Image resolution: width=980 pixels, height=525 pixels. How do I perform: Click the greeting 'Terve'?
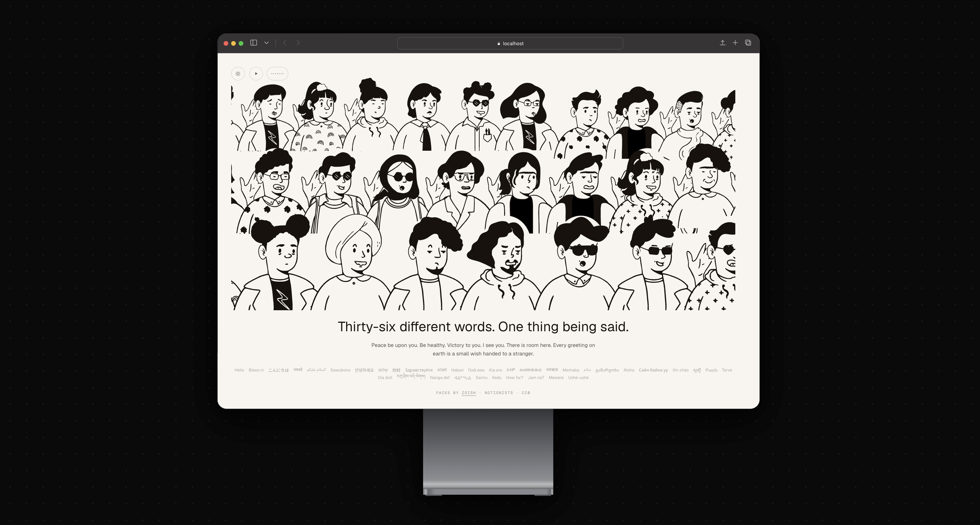coord(727,370)
